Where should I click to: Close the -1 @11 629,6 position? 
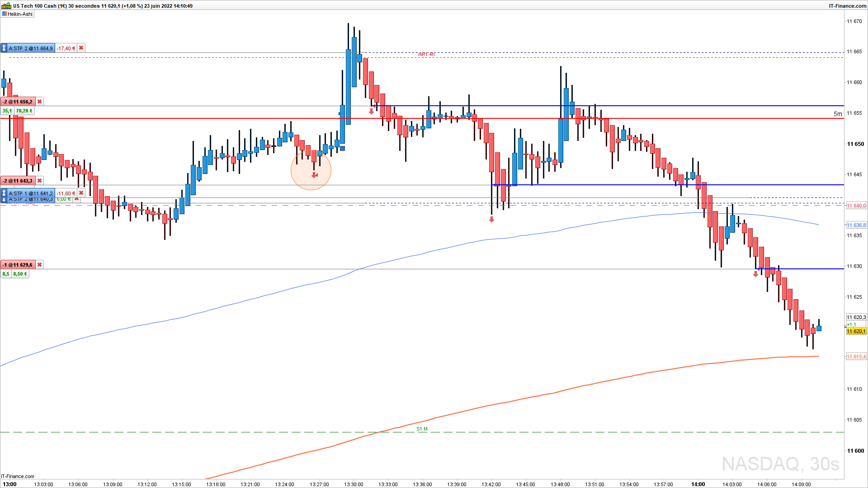click(x=39, y=265)
